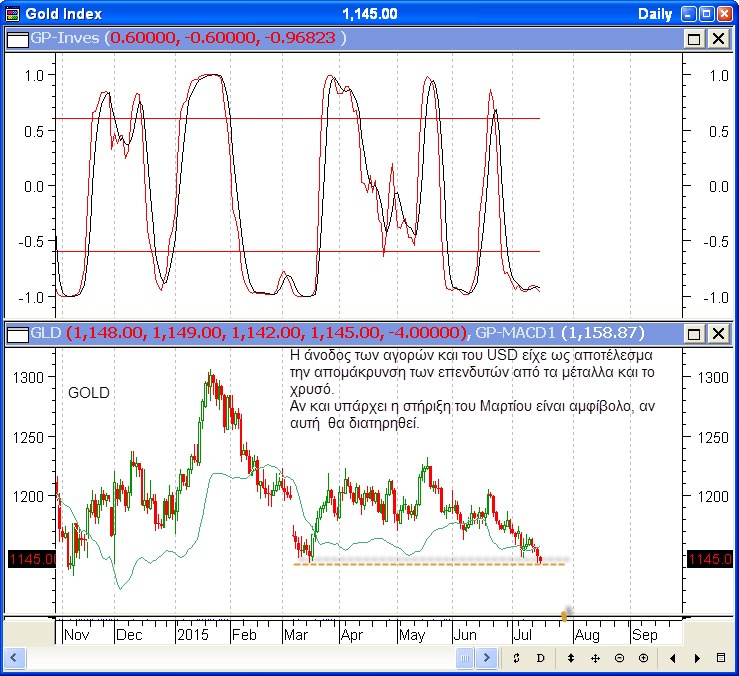Image resolution: width=739 pixels, height=676 pixels.
Task: Click scrollbar right arrow button
Action: pyautogui.click(x=487, y=658)
